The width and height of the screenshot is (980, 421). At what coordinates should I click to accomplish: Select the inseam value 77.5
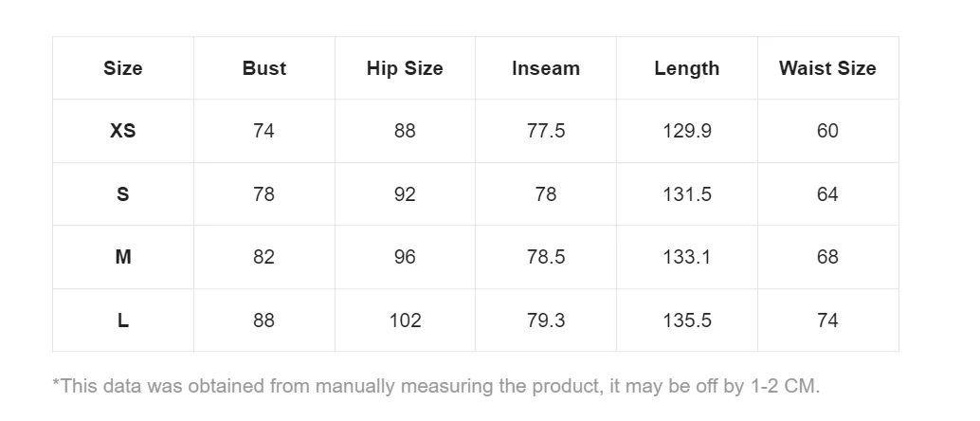545,131
